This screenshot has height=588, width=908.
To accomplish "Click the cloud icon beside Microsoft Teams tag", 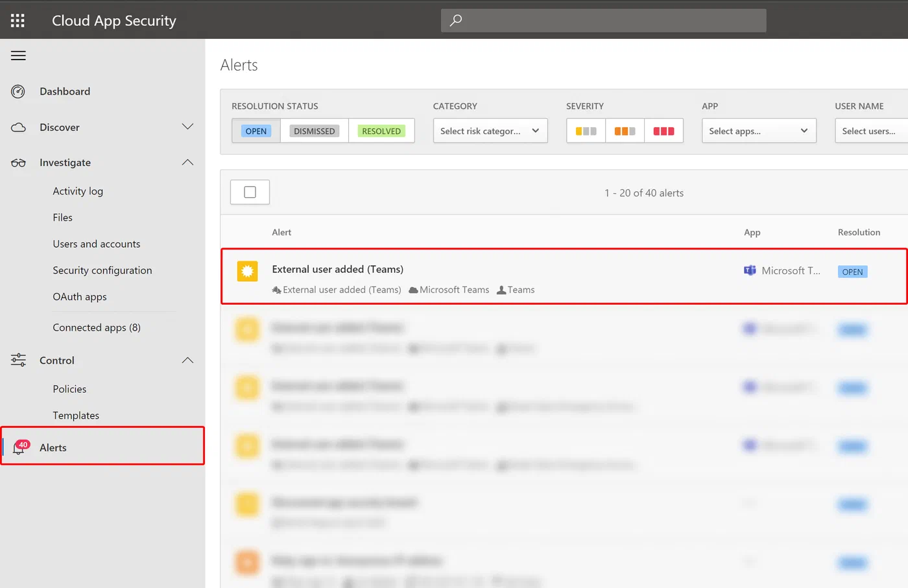I will (413, 290).
